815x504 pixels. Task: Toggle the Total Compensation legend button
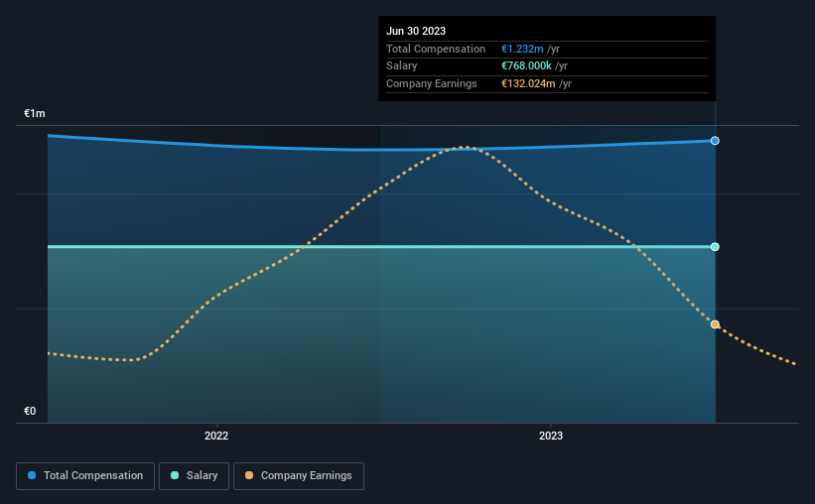point(85,476)
